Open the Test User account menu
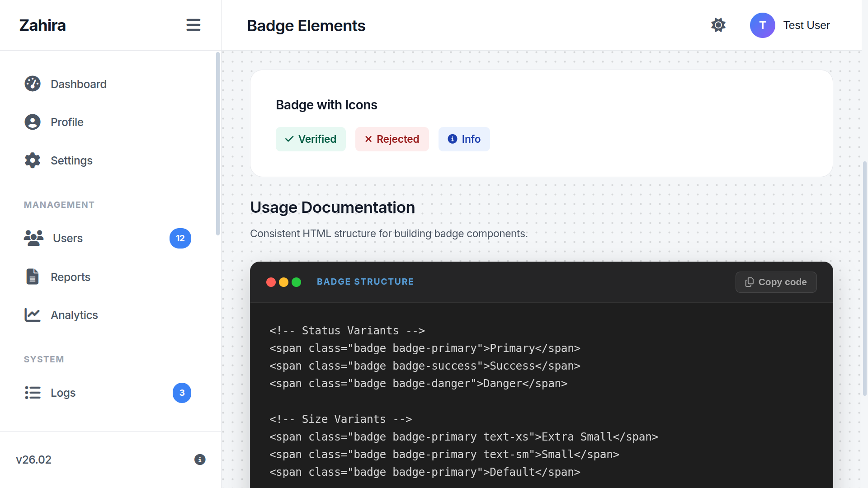868x488 pixels. [806, 25]
